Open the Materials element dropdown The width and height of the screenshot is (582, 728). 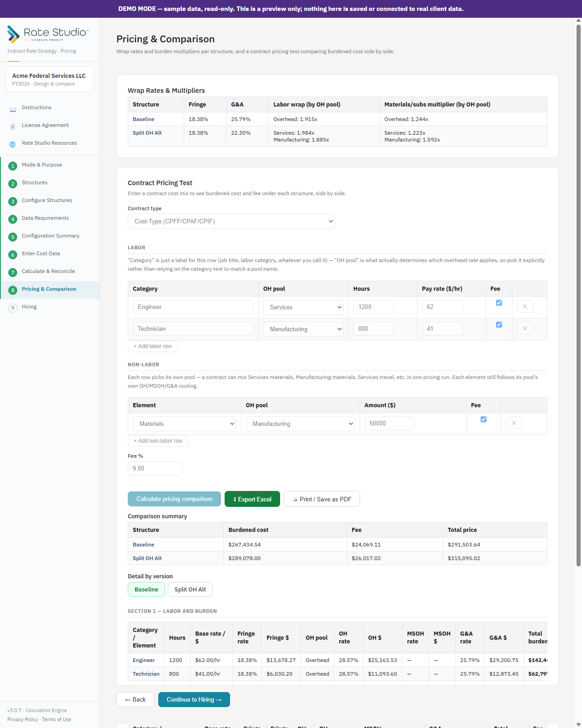tap(185, 424)
